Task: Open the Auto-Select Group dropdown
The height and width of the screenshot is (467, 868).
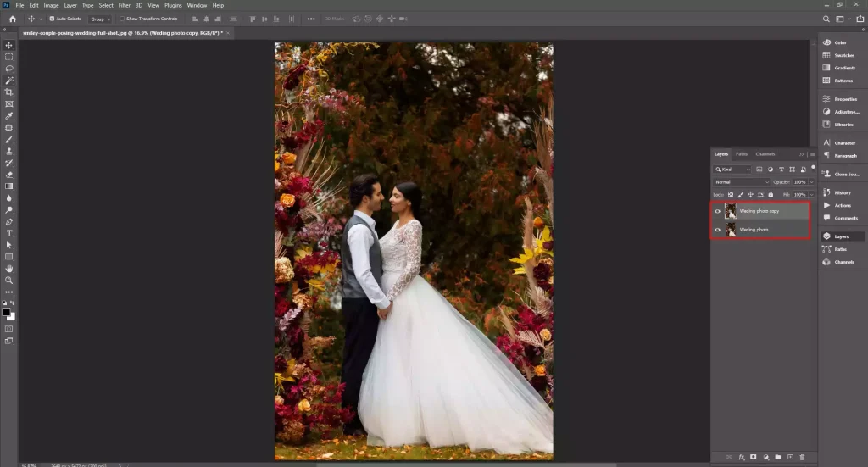Action: point(100,19)
